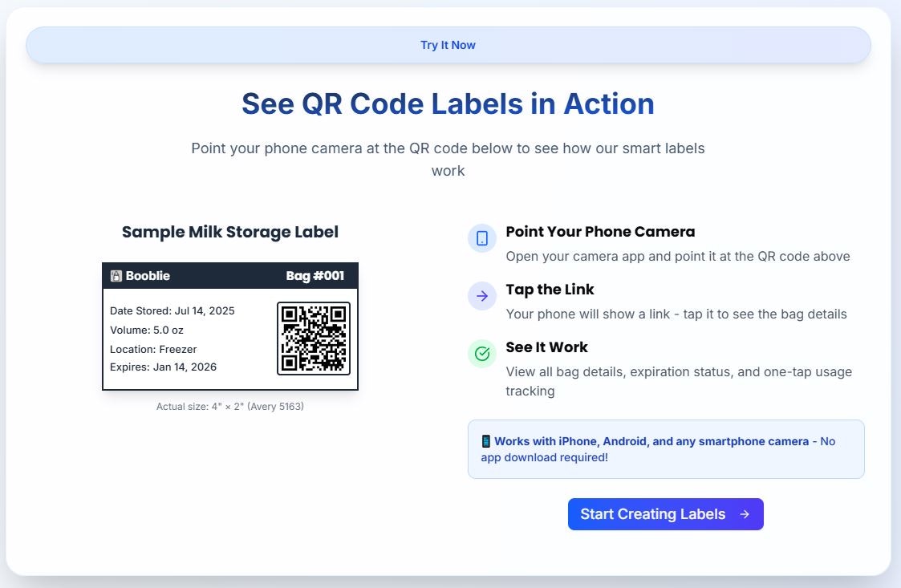Click 'Date Stored: Jul 14, 2025' line
Screen dimensions: 901x588
click(x=172, y=311)
